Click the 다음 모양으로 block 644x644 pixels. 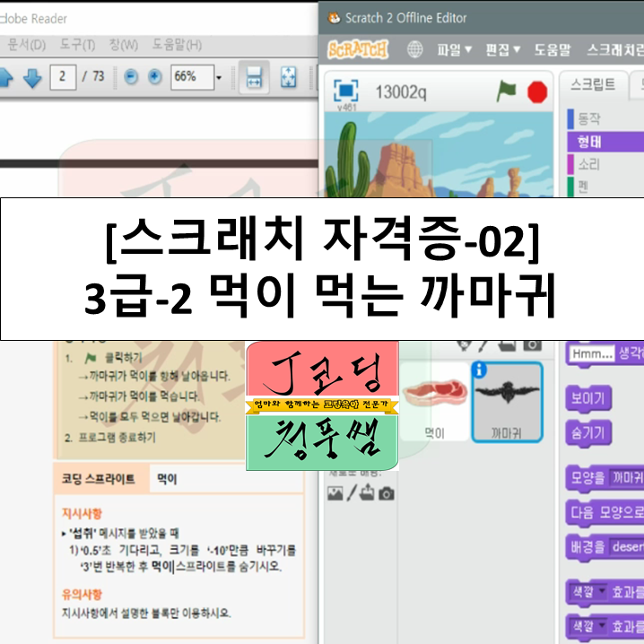605,512
